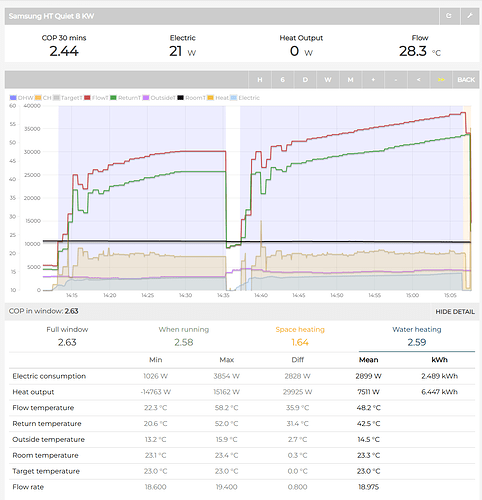The height and width of the screenshot is (500, 482).
Task: Click the Heat output row label
Action: click(x=33, y=392)
